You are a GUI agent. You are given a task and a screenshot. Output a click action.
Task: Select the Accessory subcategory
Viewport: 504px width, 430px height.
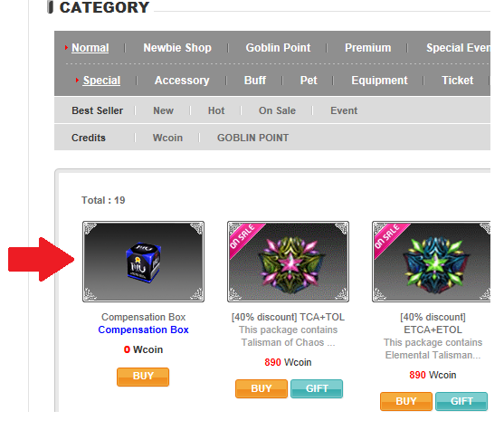pyautogui.click(x=182, y=80)
